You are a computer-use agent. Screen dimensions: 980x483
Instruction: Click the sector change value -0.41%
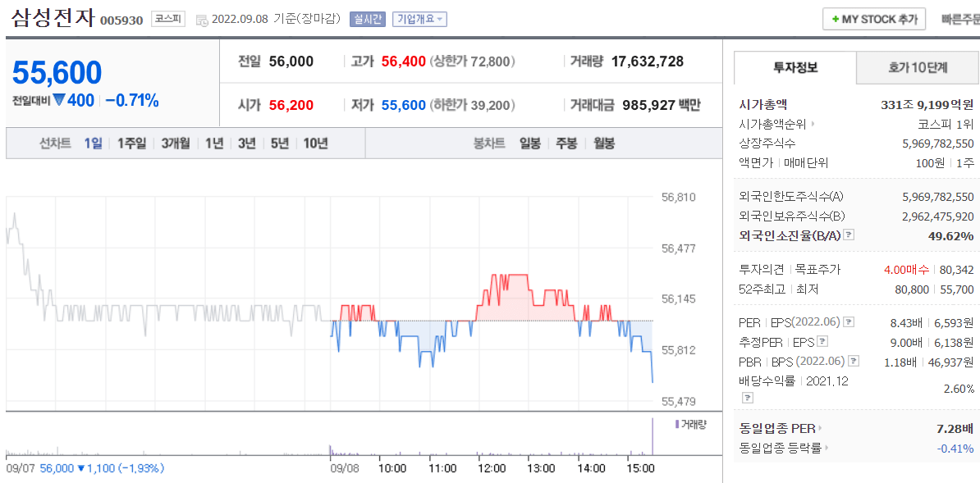click(955, 448)
